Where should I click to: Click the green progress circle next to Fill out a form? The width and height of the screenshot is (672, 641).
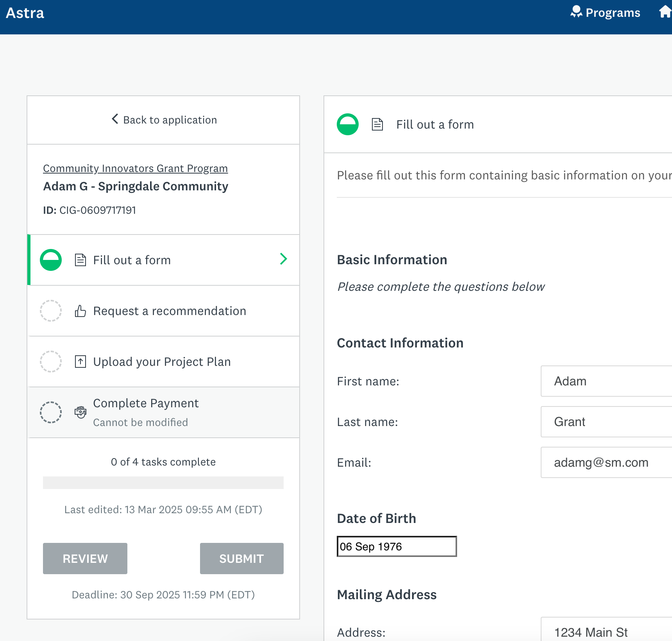[x=50, y=259]
